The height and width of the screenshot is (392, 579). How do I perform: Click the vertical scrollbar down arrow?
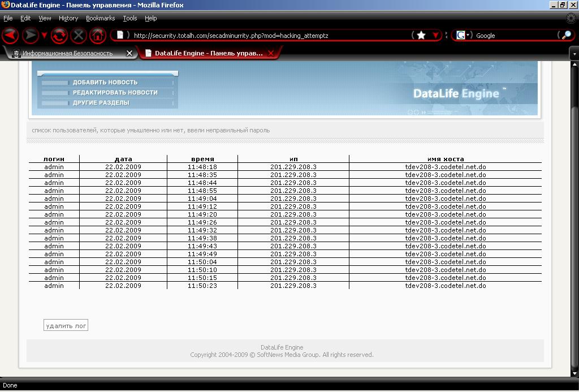[574, 373]
